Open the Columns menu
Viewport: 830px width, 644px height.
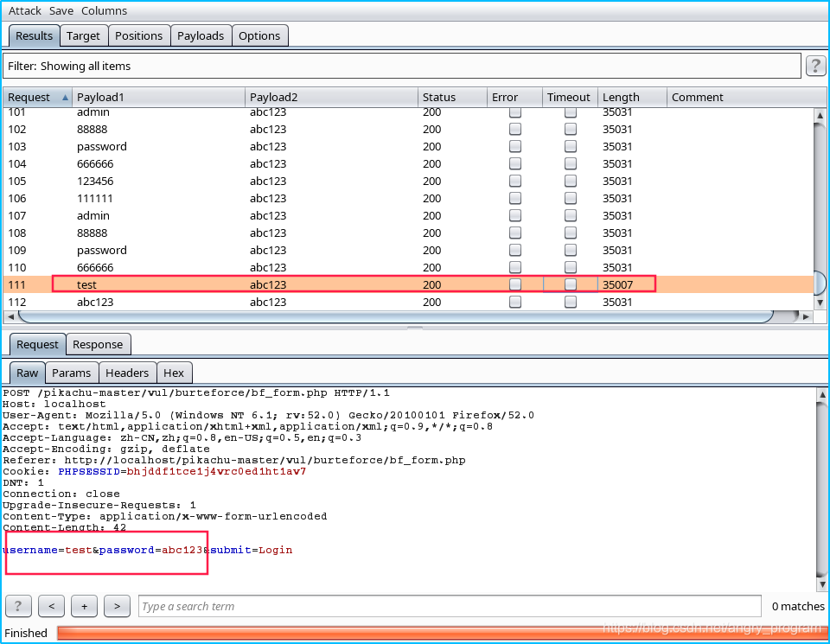coord(105,10)
